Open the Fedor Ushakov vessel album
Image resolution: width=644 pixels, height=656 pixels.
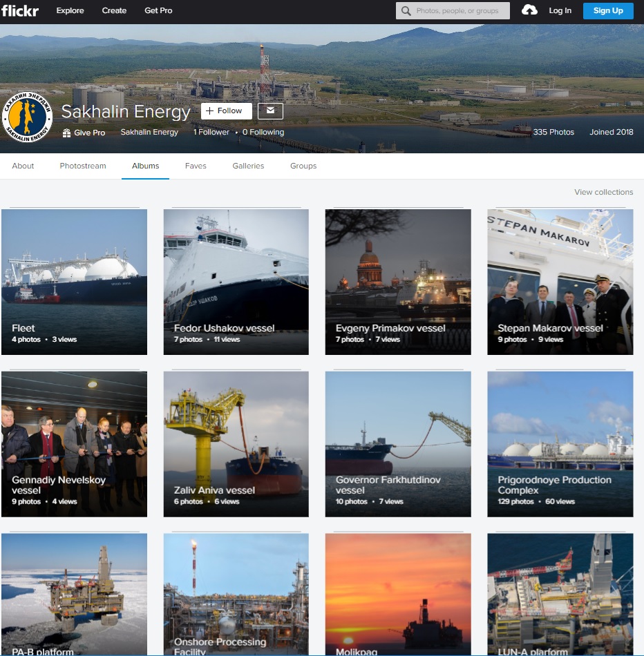(236, 282)
